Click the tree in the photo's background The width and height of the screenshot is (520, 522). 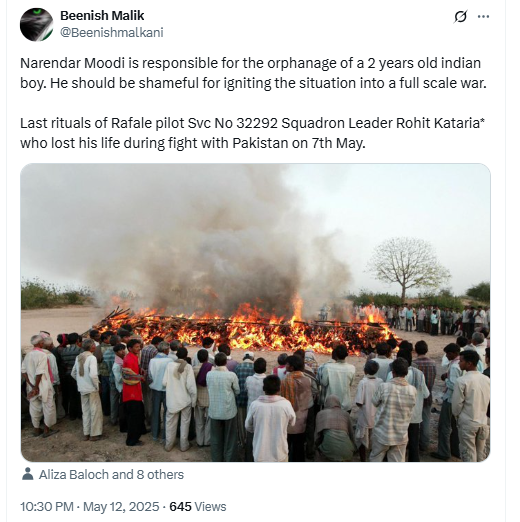click(407, 269)
